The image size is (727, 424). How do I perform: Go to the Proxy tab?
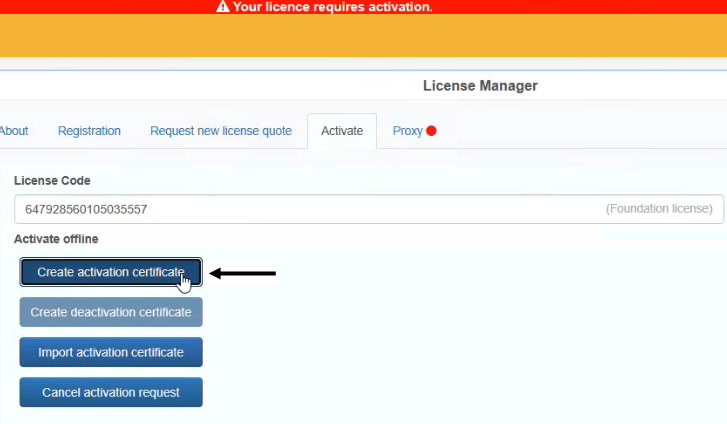[407, 131]
